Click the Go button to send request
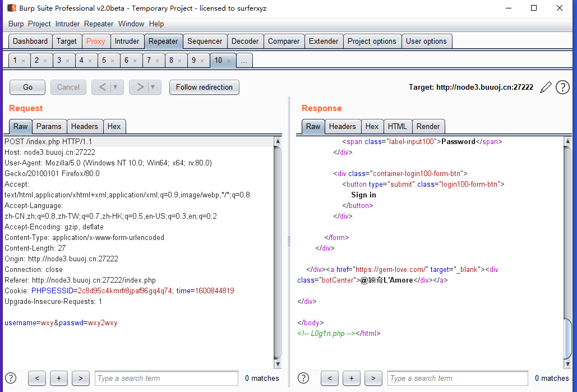This screenshot has width=577, height=392. (x=27, y=87)
